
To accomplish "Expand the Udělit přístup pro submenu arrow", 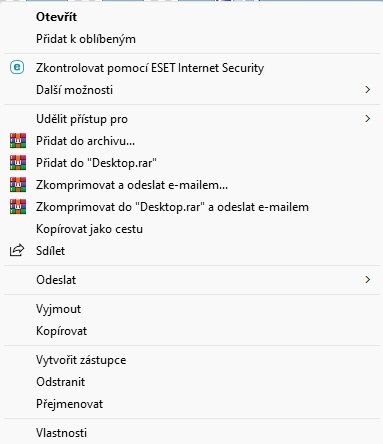I will click(x=367, y=119).
